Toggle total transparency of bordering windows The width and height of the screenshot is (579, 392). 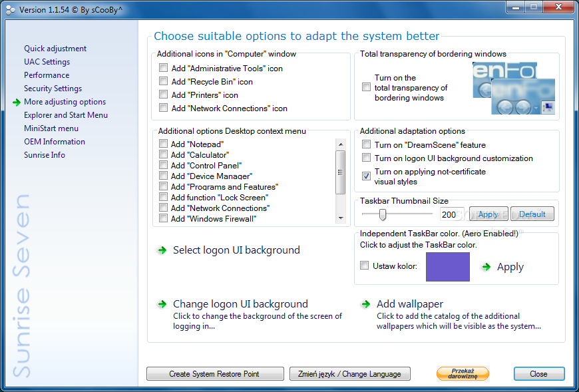point(366,87)
